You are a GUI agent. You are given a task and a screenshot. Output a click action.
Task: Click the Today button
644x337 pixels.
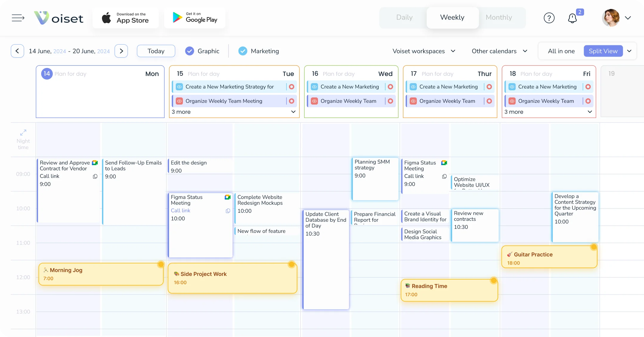click(x=156, y=51)
